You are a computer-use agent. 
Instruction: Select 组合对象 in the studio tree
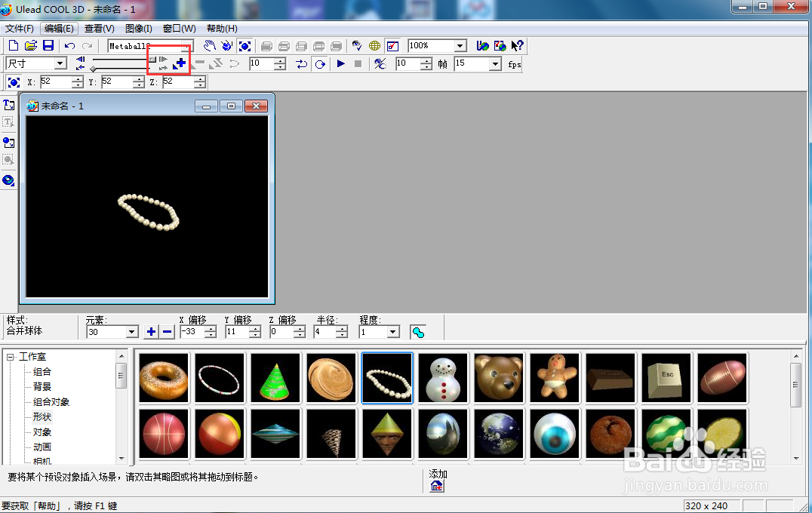[x=51, y=401]
